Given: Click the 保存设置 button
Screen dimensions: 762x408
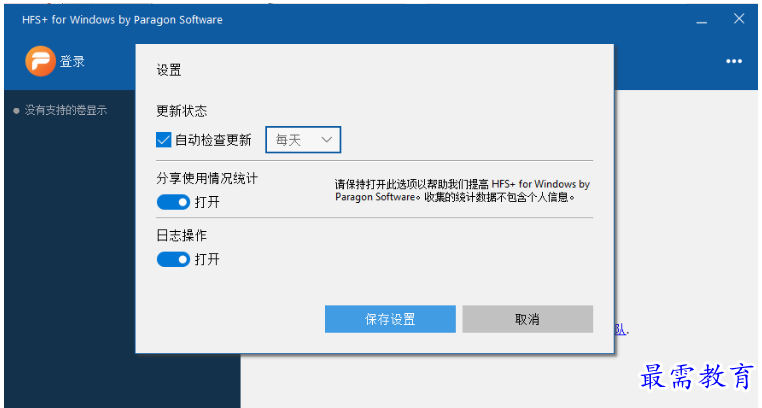Looking at the screenshot, I should point(390,319).
